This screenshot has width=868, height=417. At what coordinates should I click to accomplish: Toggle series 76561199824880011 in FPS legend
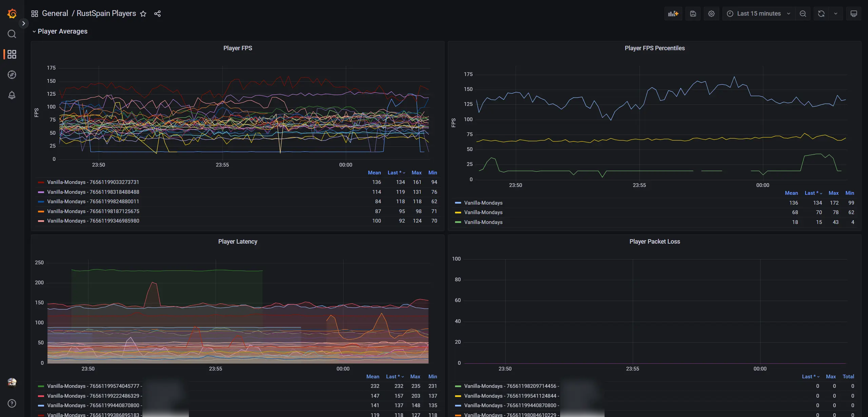point(93,202)
